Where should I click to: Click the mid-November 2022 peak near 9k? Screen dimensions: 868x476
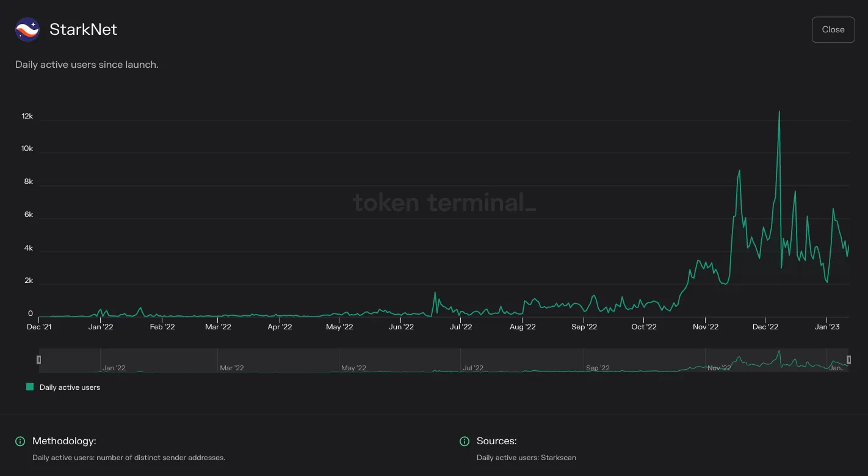[739, 170]
